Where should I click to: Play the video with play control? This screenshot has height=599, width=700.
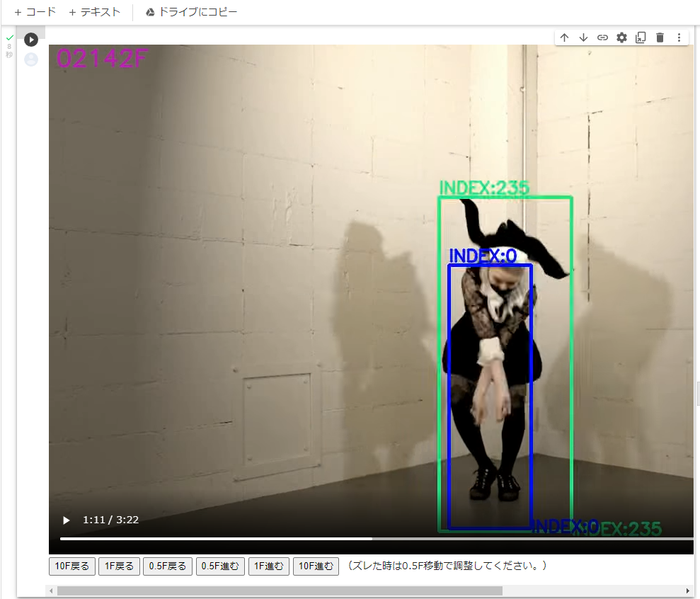coord(66,520)
